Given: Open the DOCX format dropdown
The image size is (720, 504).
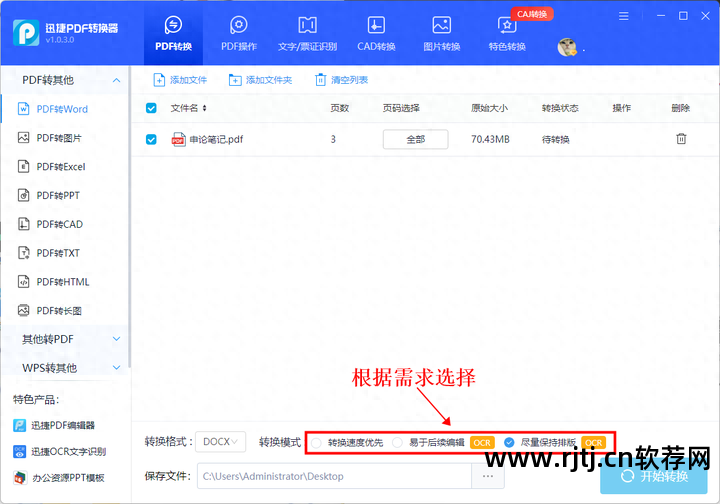Looking at the screenshot, I should (220, 442).
